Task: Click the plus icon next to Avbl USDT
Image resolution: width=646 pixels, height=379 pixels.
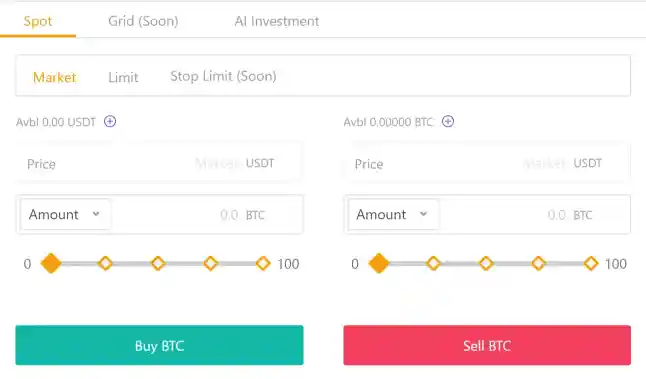Action: pyautogui.click(x=110, y=122)
